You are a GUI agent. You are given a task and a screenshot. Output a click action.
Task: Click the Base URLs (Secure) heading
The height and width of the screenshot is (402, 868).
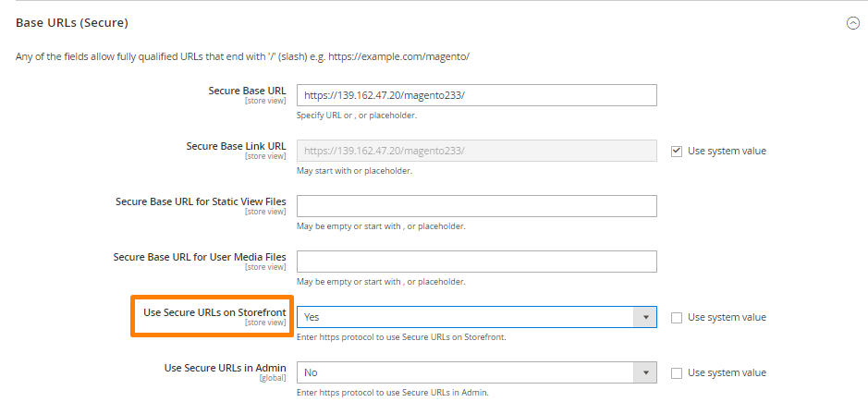72,23
